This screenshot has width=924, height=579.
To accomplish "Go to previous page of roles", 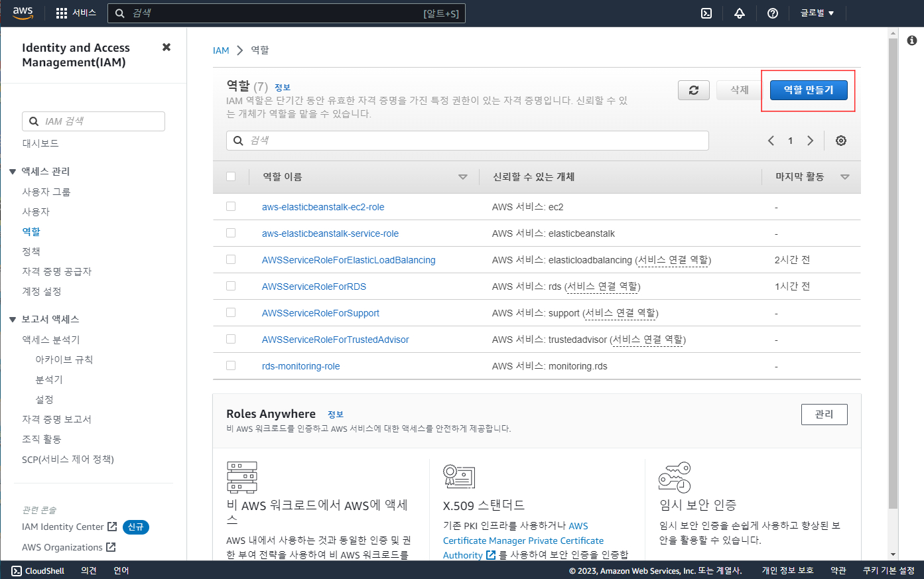I will [x=771, y=141].
